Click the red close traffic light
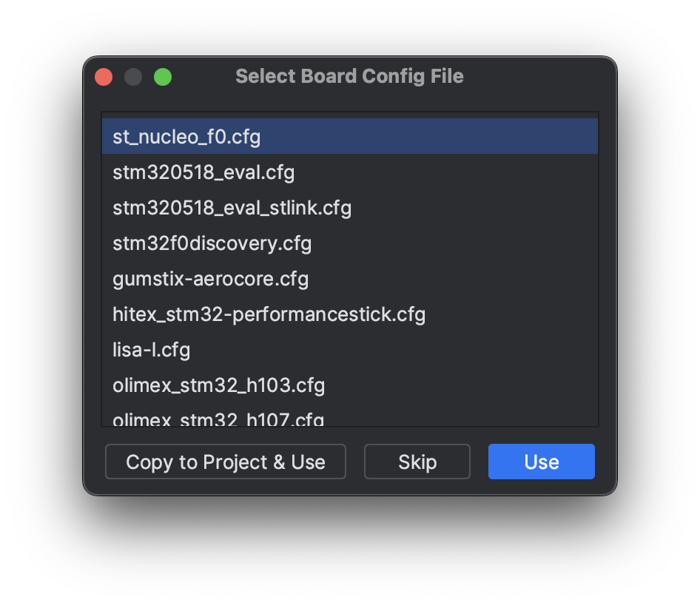The height and width of the screenshot is (605, 700). 104,76
